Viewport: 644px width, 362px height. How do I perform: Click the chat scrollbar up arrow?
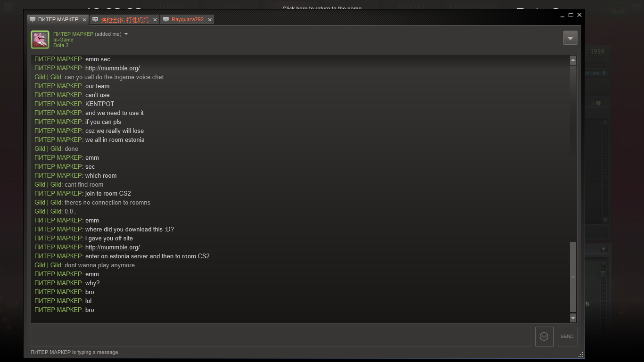(x=573, y=60)
